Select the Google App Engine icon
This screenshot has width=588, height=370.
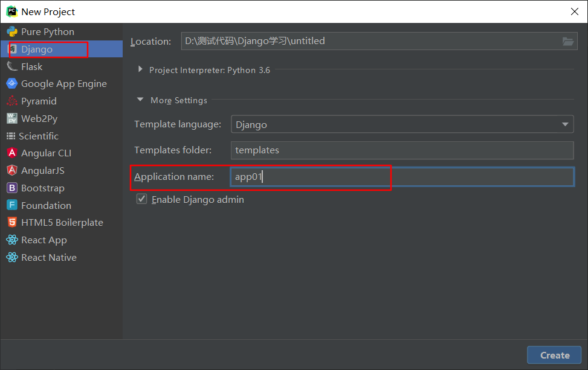tap(12, 83)
